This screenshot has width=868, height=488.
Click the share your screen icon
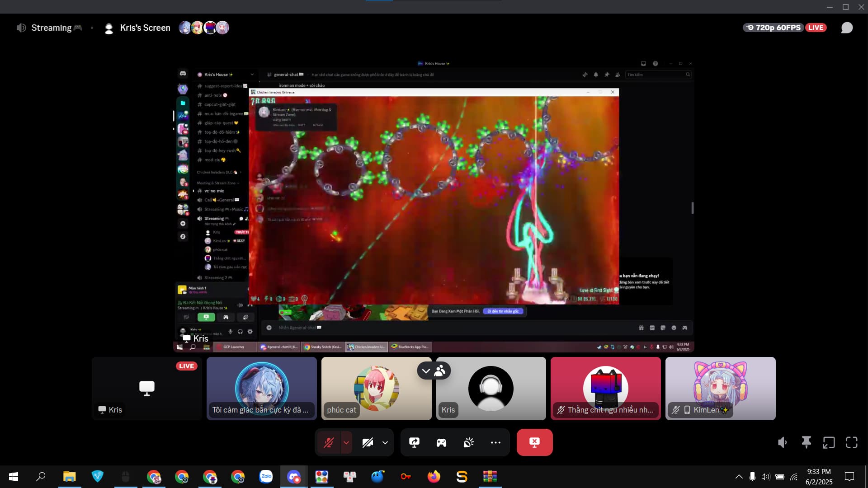click(x=414, y=442)
